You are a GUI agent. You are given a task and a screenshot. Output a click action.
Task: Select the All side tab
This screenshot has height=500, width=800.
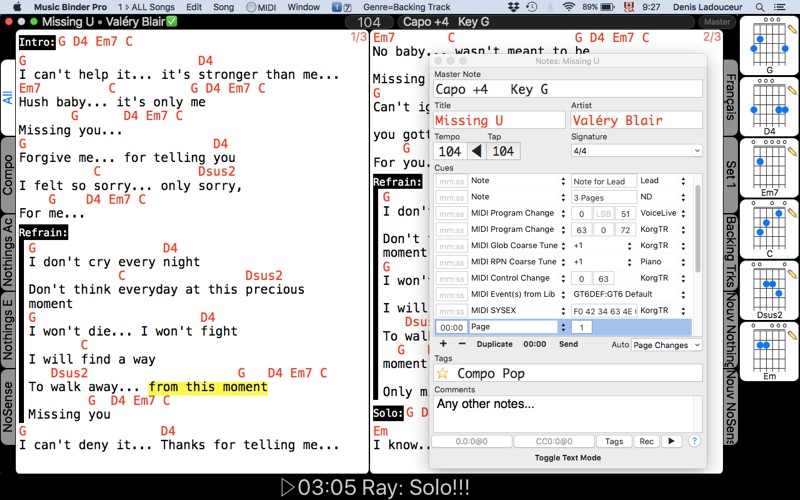(8, 97)
